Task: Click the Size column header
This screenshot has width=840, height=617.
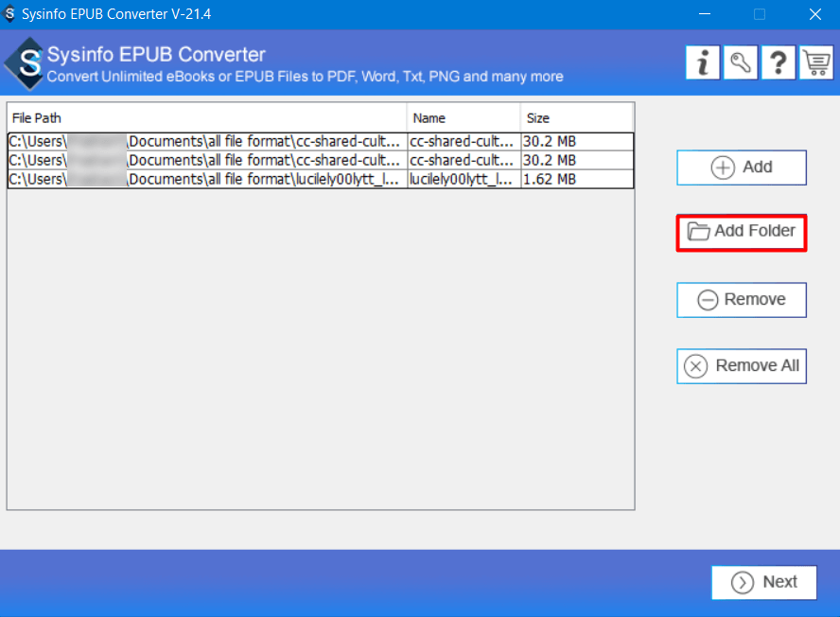Action: point(576,118)
